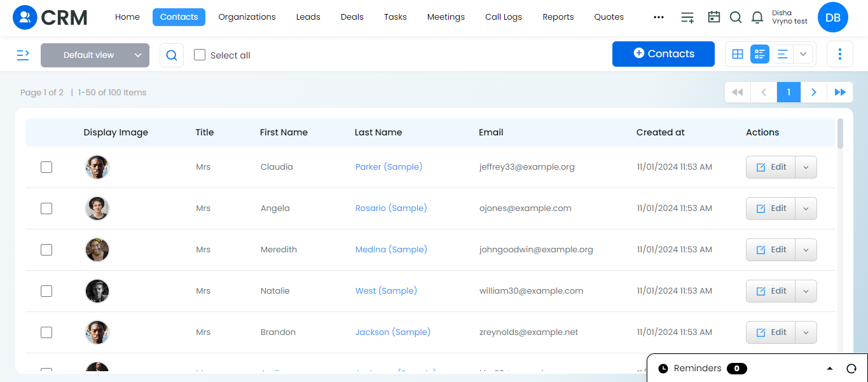This screenshot has height=382, width=868.
Task: Go to the Leads tab
Action: coord(308,17)
